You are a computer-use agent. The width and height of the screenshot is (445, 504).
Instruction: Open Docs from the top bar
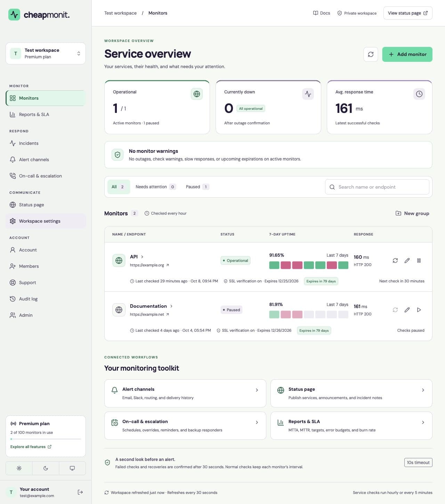coord(322,13)
